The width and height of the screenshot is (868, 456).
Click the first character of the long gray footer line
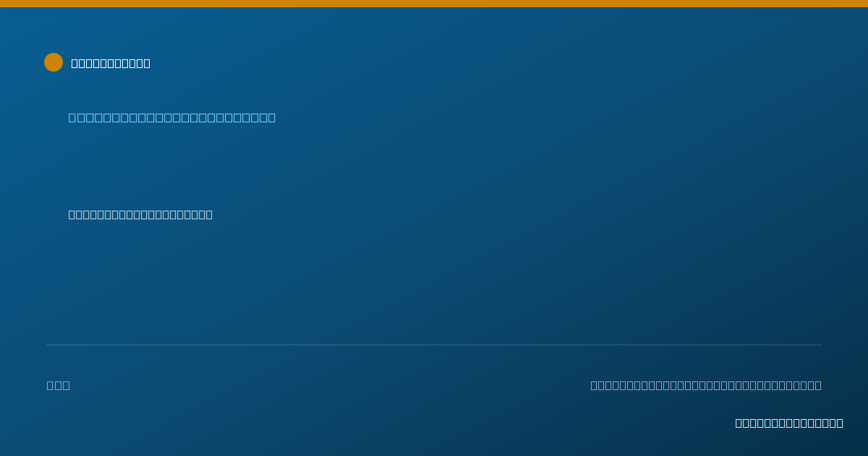(x=594, y=385)
